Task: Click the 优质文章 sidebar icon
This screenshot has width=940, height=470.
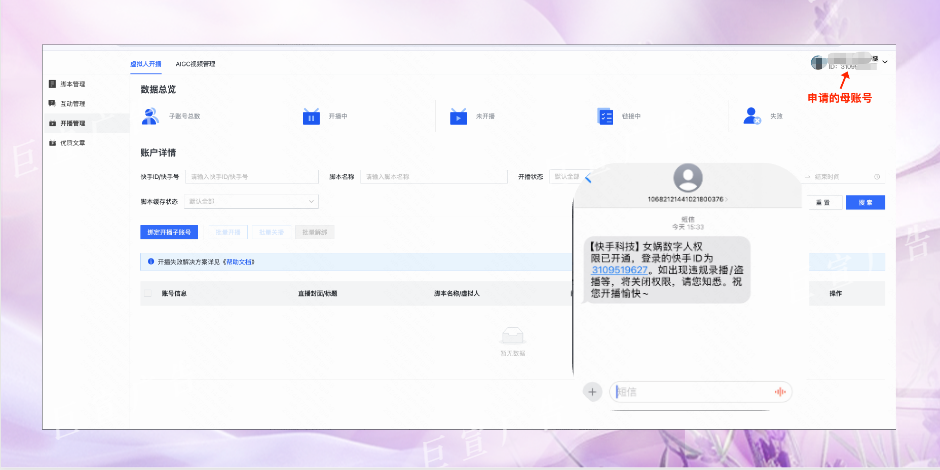Action: [53, 143]
